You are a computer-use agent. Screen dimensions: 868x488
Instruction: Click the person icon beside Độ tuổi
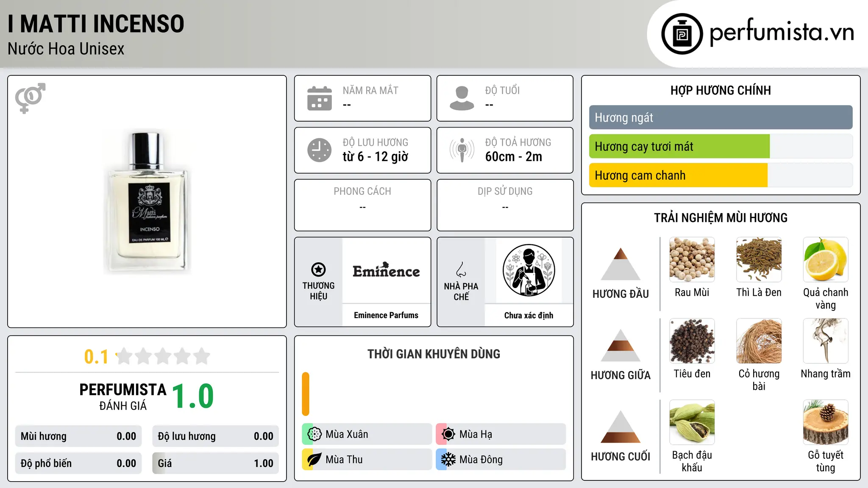tap(462, 98)
